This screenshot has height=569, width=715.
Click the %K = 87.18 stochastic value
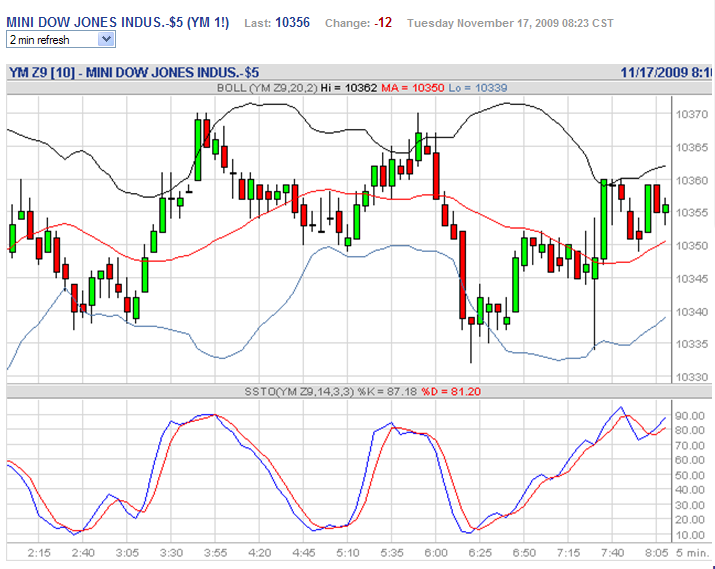pos(387,391)
